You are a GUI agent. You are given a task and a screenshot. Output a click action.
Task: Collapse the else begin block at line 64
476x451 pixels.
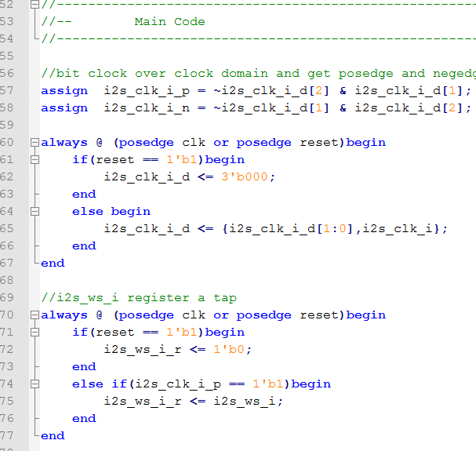[x=35, y=211]
